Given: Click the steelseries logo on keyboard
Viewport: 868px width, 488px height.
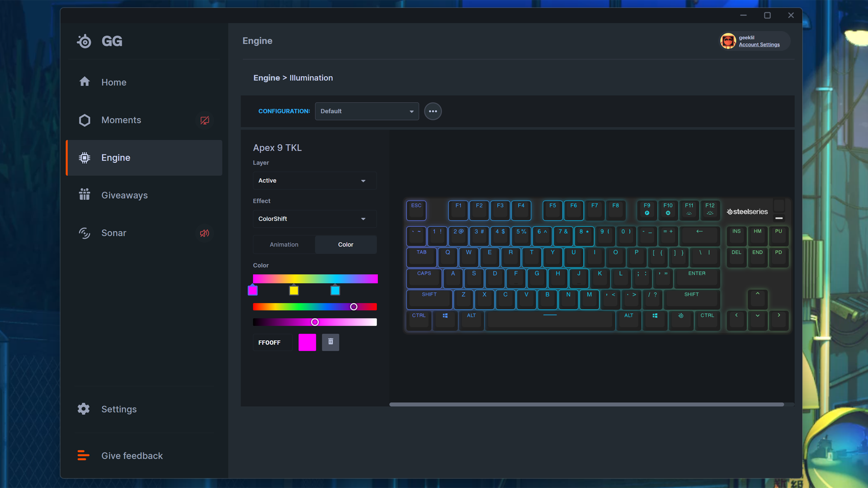Looking at the screenshot, I should point(747,211).
